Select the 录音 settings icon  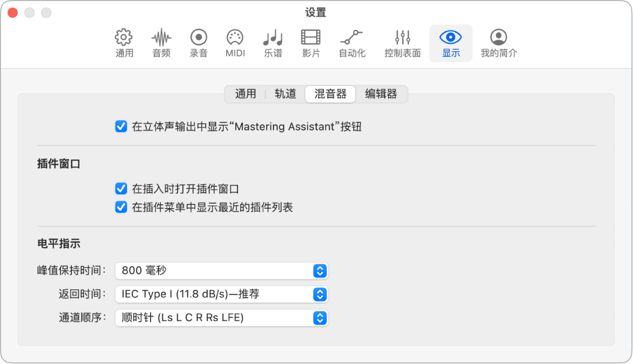click(198, 43)
